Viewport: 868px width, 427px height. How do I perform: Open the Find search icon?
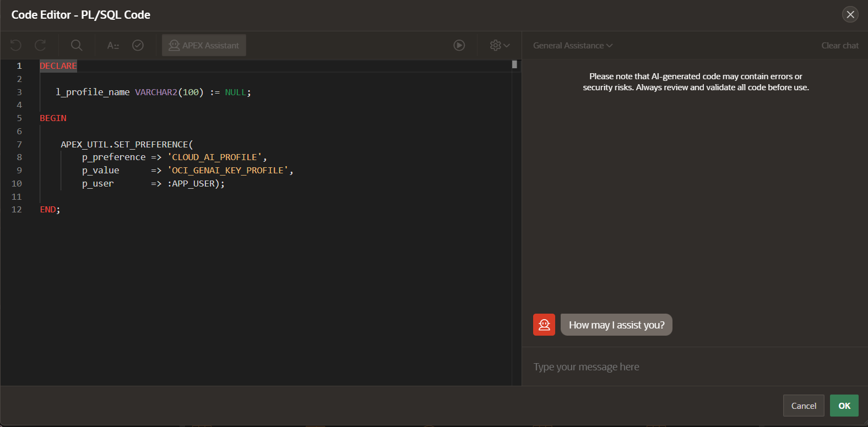click(x=77, y=45)
